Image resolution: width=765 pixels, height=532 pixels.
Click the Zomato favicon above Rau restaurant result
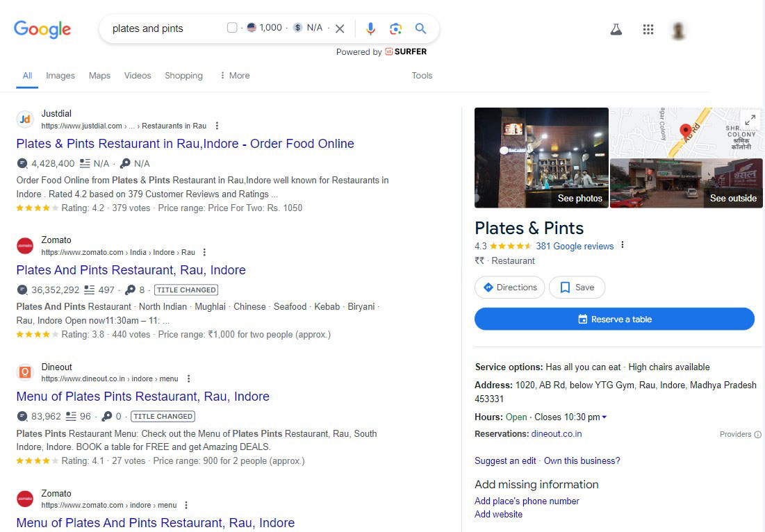click(x=26, y=246)
